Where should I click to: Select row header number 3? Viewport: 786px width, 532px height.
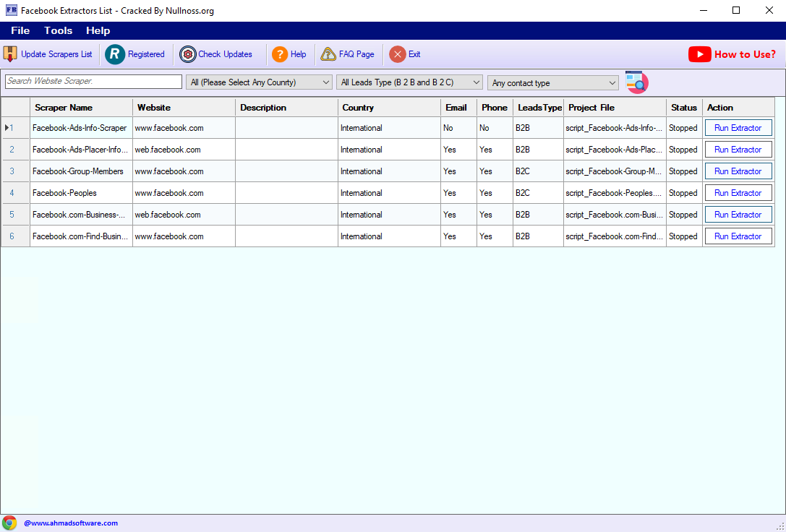15,171
